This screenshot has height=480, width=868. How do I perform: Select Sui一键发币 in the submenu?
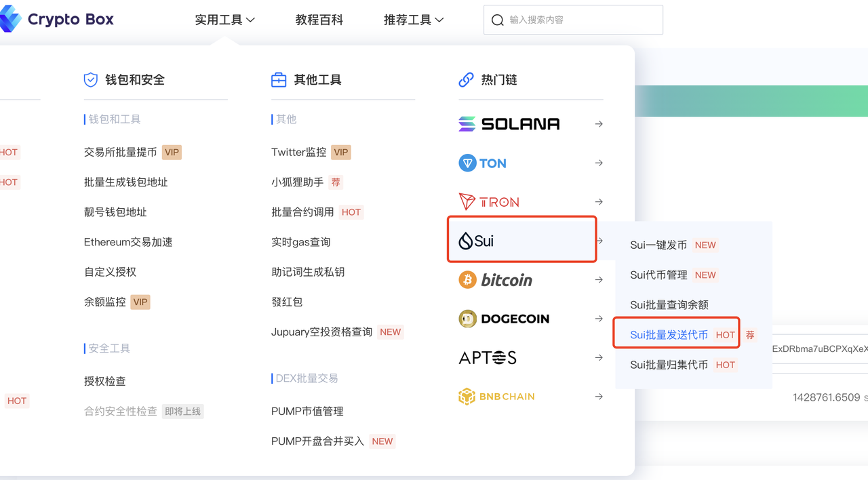point(658,245)
